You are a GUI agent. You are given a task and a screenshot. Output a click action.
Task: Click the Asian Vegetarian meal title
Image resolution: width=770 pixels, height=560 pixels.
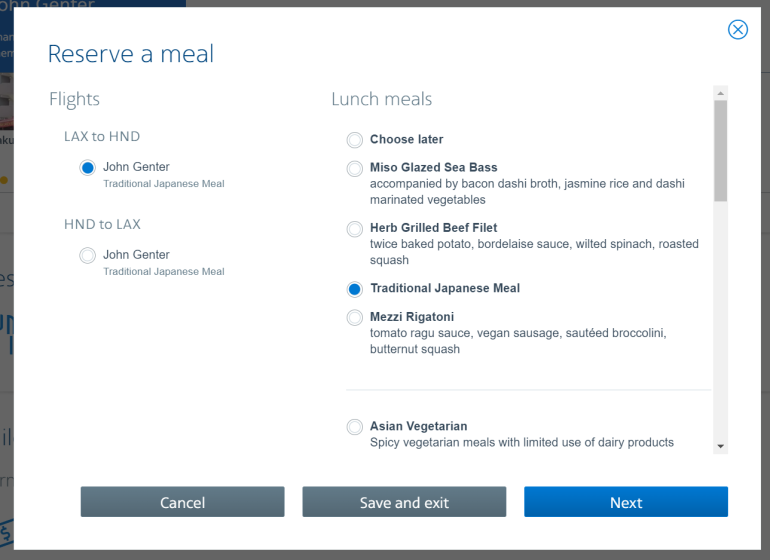point(418,426)
